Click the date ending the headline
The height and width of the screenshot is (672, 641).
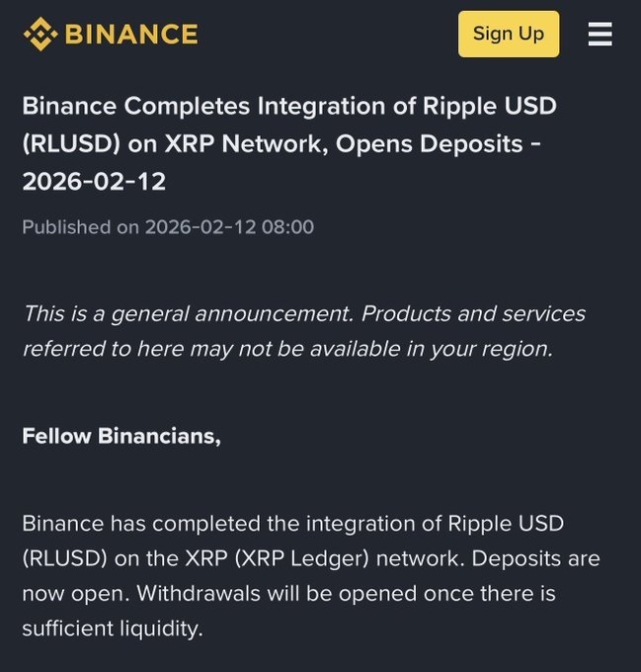point(94,182)
